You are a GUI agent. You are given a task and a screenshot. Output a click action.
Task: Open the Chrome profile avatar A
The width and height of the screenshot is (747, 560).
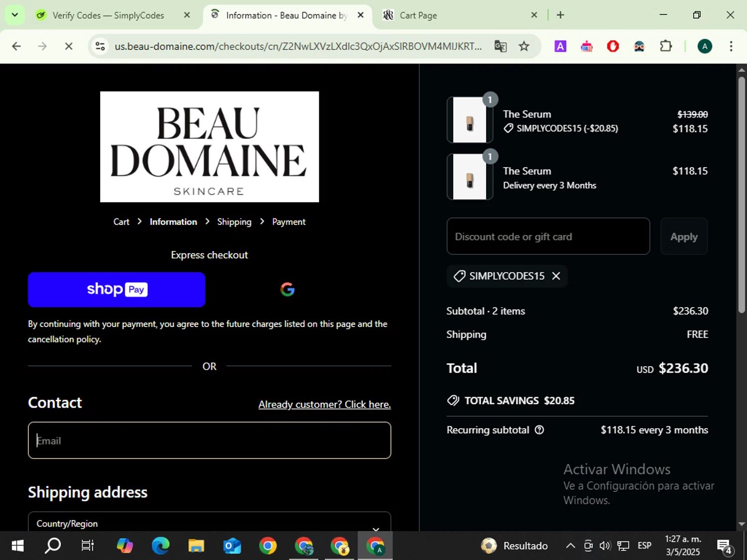tap(704, 46)
